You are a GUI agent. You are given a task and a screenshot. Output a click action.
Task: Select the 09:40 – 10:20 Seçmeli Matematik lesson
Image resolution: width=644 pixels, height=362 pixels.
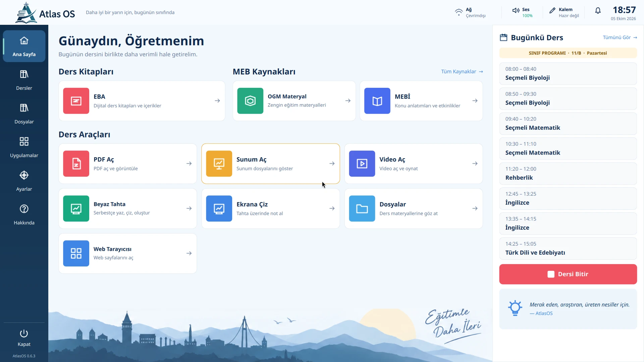[568, 124]
